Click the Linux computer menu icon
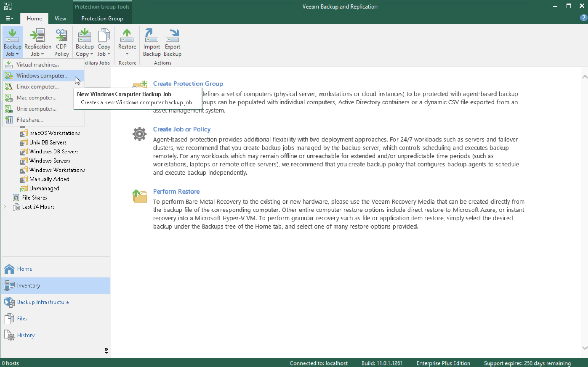Image resolution: width=588 pixels, height=367 pixels. (9, 87)
